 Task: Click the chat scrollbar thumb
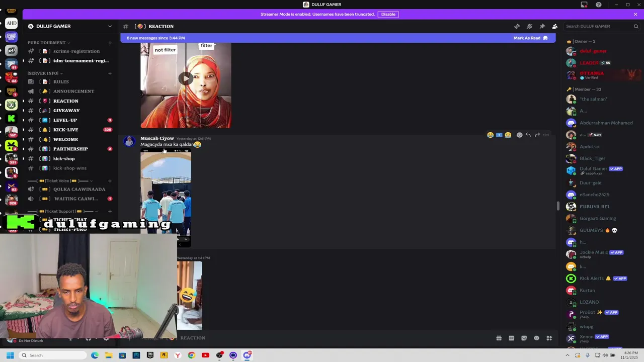[557, 206]
